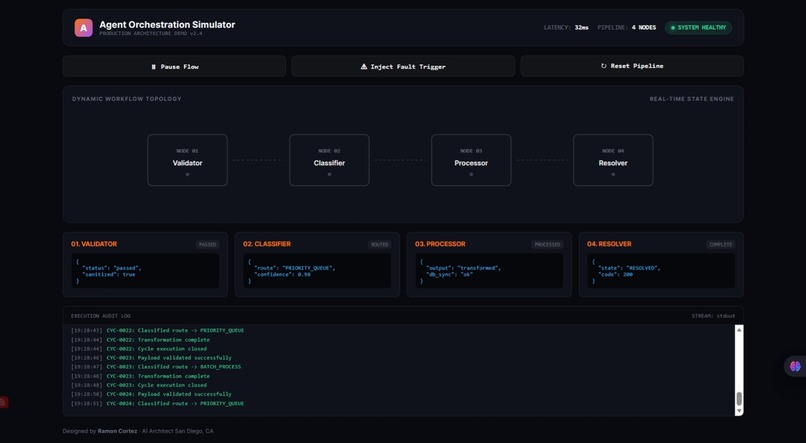Click the Resolver JSON with code 200
The image size is (806, 443).
[x=661, y=271]
